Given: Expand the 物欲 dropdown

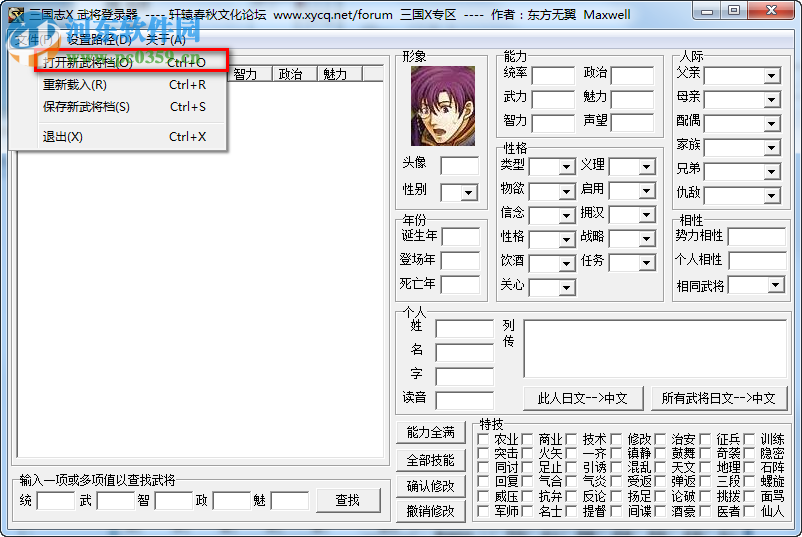Looking at the screenshot, I should click(x=566, y=191).
